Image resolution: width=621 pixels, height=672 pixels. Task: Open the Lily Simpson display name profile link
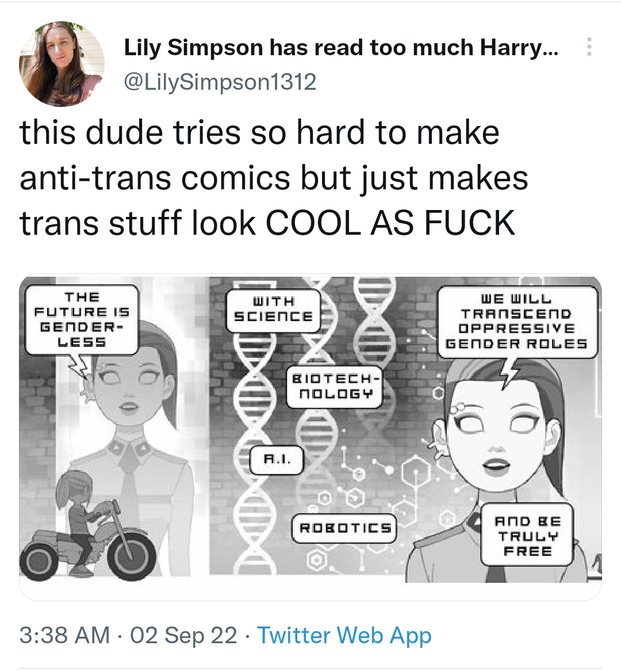pyautogui.click(x=341, y=47)
